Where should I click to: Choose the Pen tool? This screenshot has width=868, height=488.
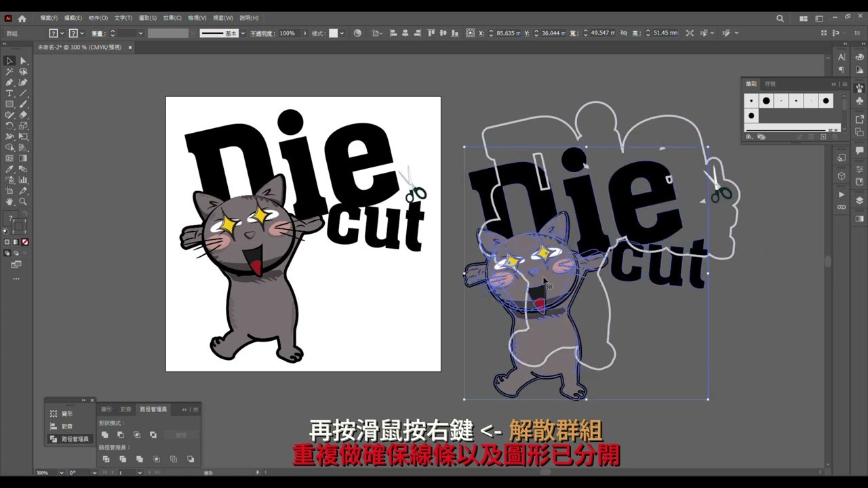tap(9, 82)
